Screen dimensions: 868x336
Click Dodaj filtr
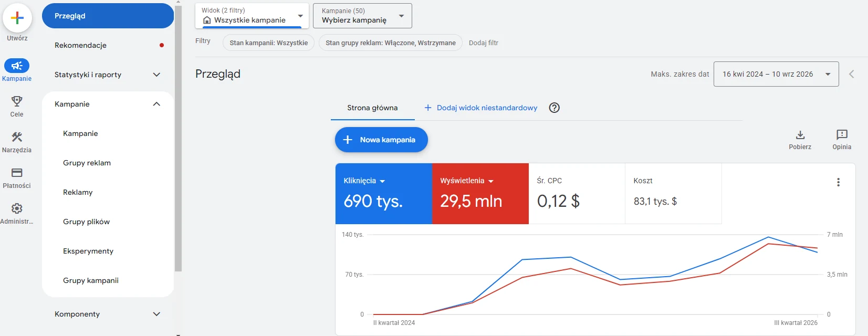point(484,43)
